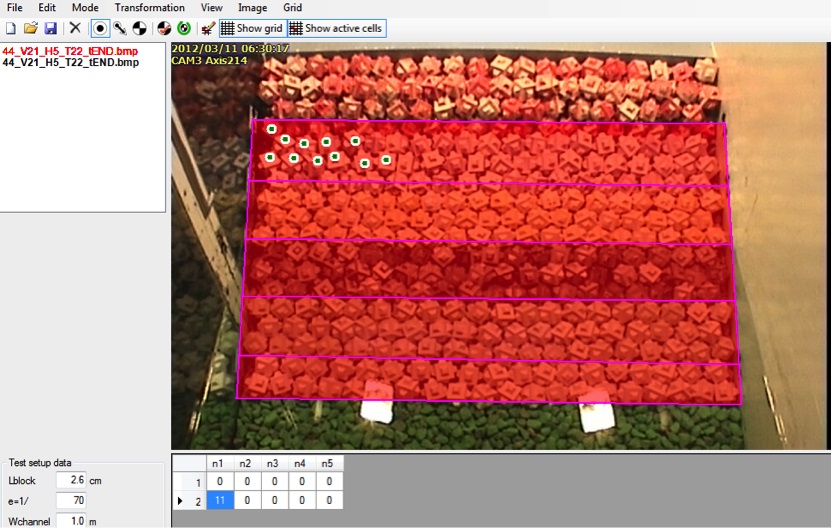The height and width of the screenshot is (528, 832).
Task: Select the line measuring tool icon
Action: click(x=120, y=29)
